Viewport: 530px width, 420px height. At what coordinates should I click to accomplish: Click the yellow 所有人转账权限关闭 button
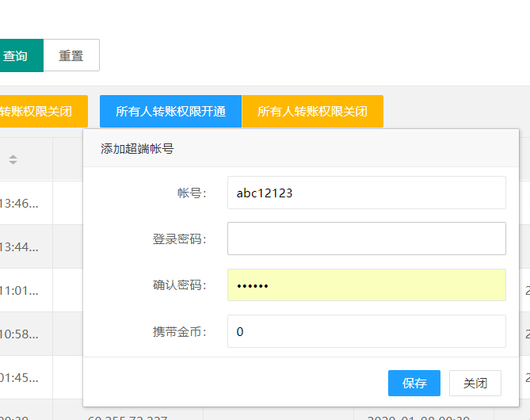312,112
